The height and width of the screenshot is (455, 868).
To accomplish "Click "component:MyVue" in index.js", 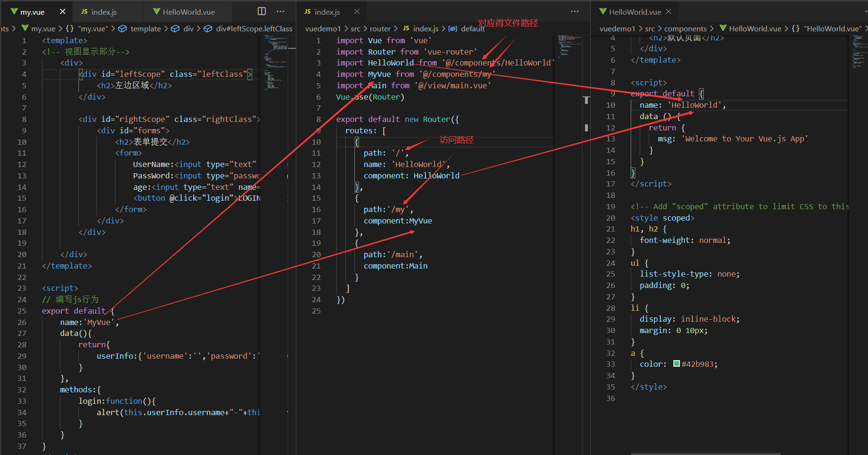I will (398, 221).
